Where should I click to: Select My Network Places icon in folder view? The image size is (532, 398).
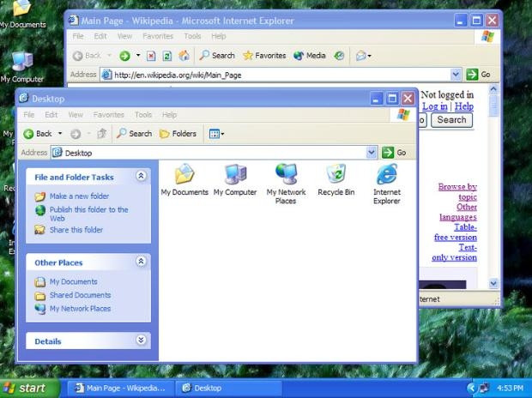[x=286, y=184]
